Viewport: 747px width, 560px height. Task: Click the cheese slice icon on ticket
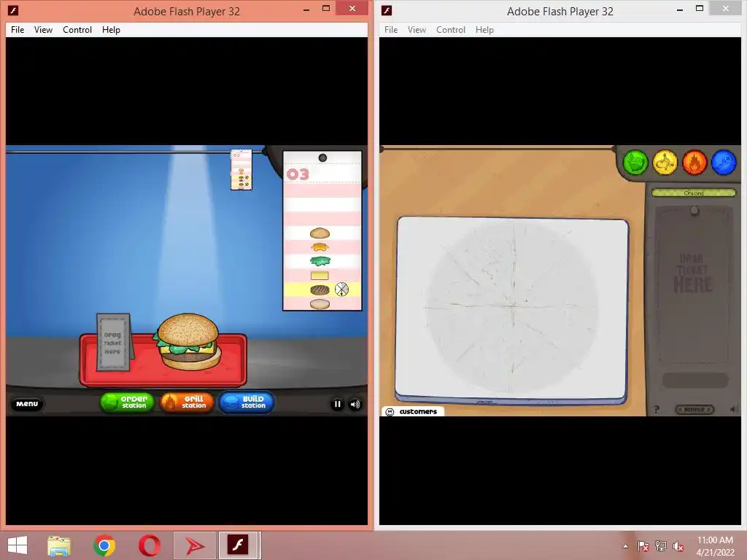coord(320,275)
